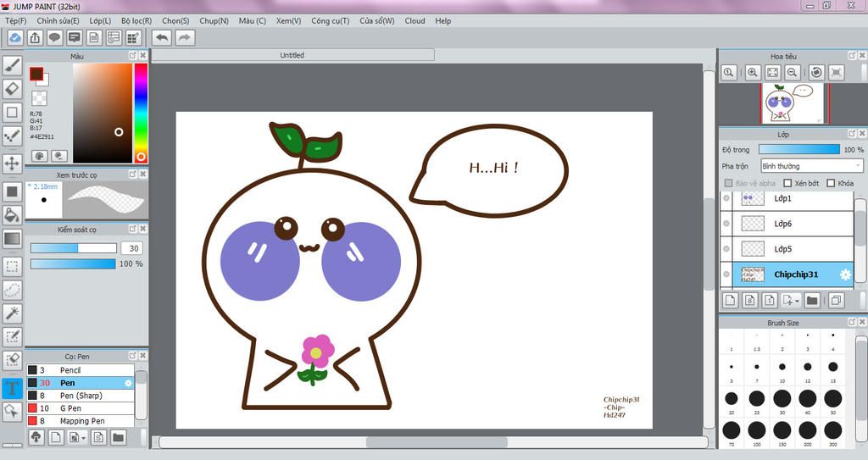Click the share export toolbar icon

pos(35,37)
